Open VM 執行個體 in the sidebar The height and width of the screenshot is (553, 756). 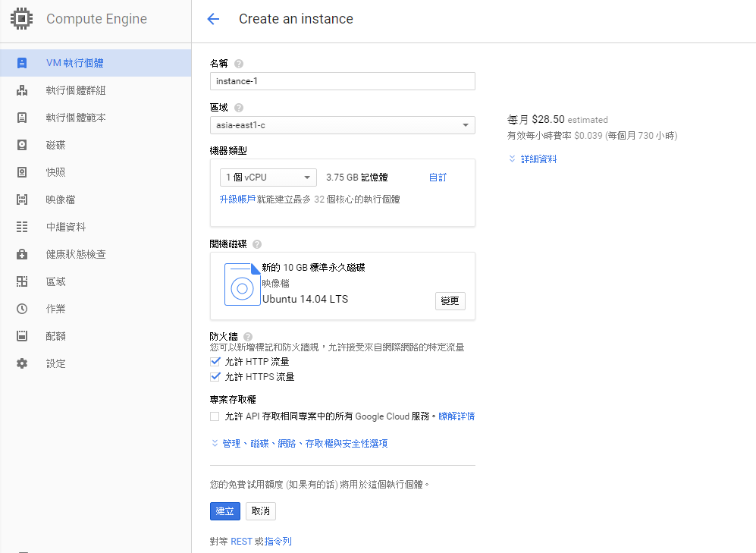pyautogui.click(x=96, y=63)
